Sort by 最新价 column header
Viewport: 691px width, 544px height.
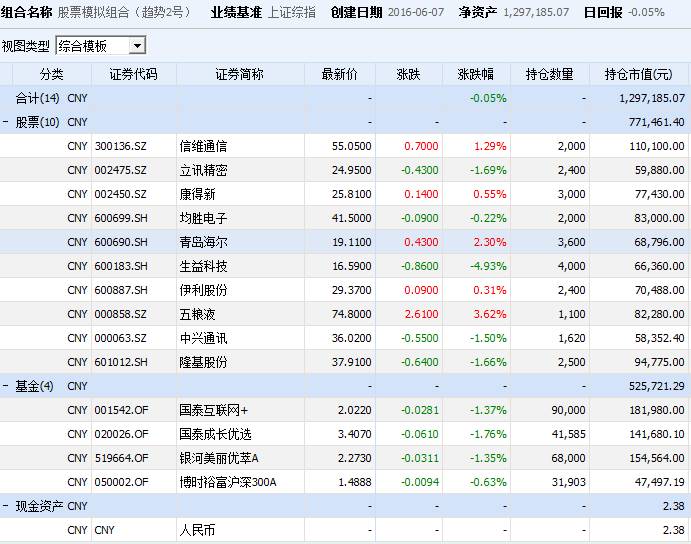(x=339, y=74)
